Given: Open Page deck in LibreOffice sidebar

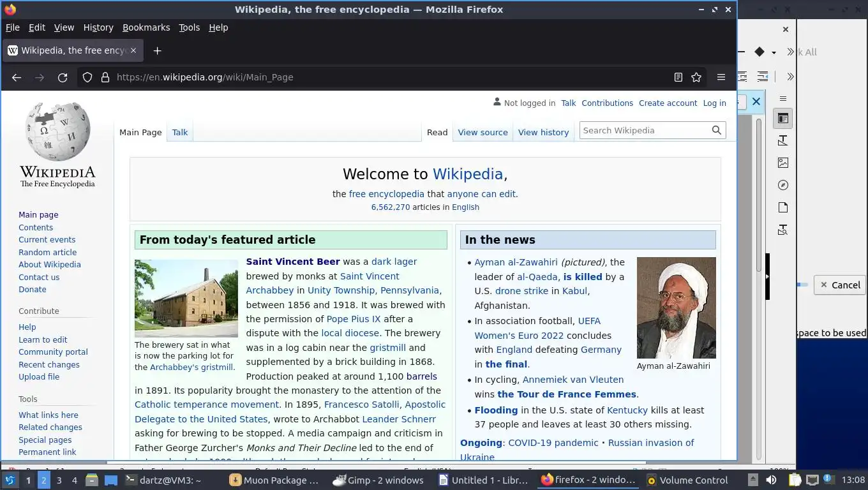Looking at the screenshot, I should pyautogui.click(x=783, y=207).
